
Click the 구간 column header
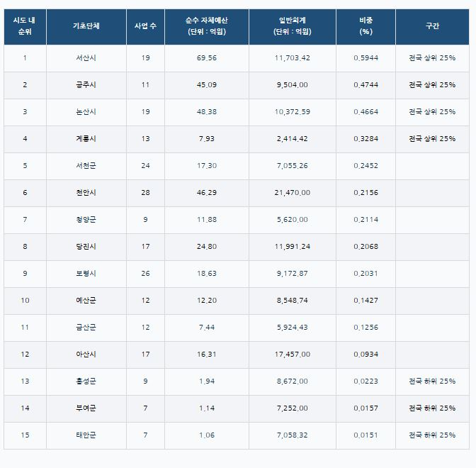(x=432, y=26)
